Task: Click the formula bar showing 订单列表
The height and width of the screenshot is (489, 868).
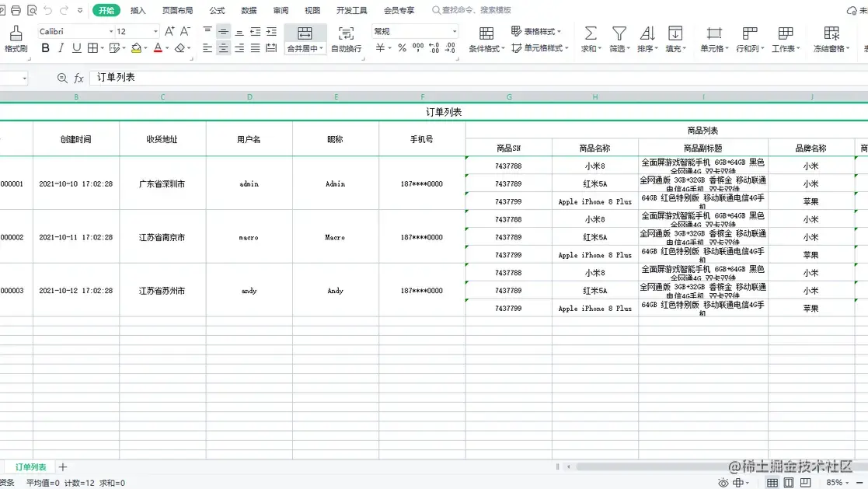Action: coord(478,78)
